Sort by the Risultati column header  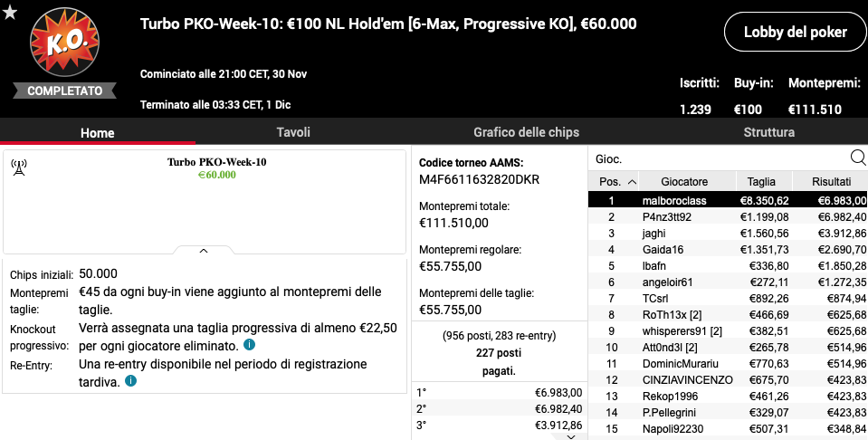point(831,182)
